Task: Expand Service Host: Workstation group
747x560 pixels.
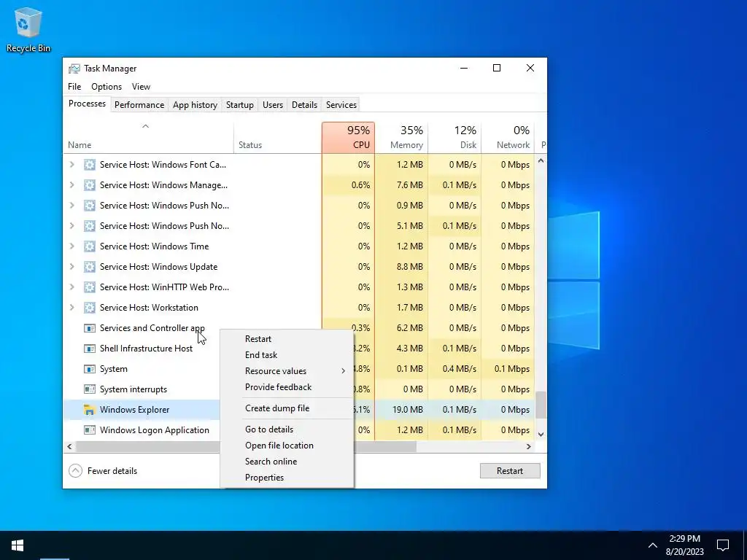Action: [72, 308]
